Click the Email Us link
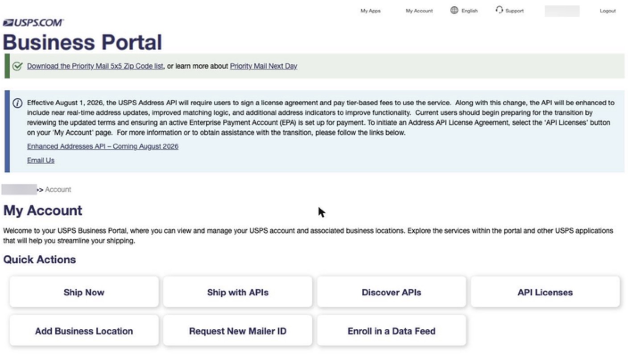 click(x=41, y=160)
